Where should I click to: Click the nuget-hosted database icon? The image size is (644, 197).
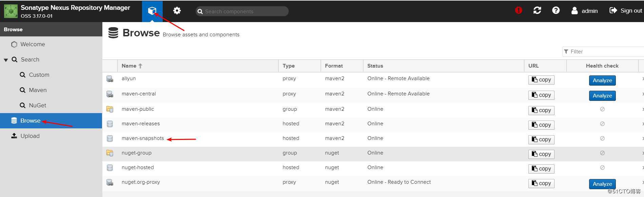[x=110, y=168]
